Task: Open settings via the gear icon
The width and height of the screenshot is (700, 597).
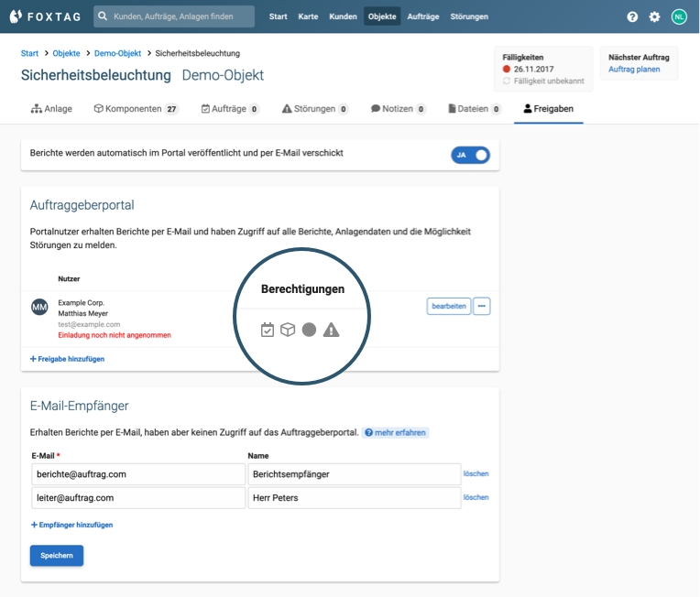Action: click(654, 16)
